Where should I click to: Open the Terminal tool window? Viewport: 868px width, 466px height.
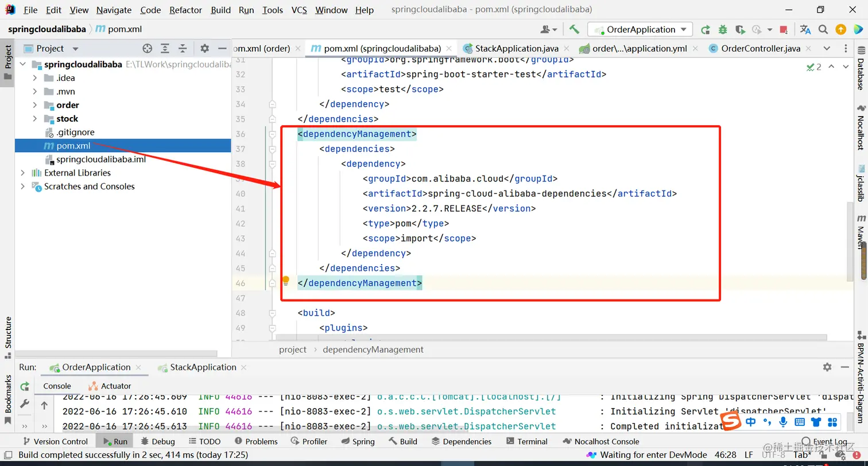(x=526, y=441)
